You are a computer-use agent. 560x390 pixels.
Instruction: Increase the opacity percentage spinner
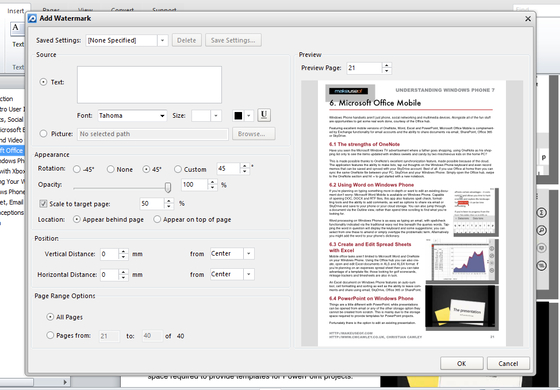click(212, 182)
